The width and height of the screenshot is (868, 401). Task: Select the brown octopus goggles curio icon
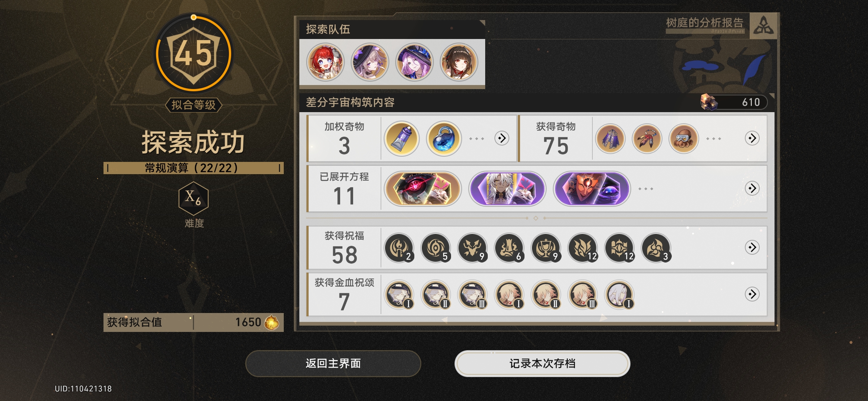click(x=684, y=138)
